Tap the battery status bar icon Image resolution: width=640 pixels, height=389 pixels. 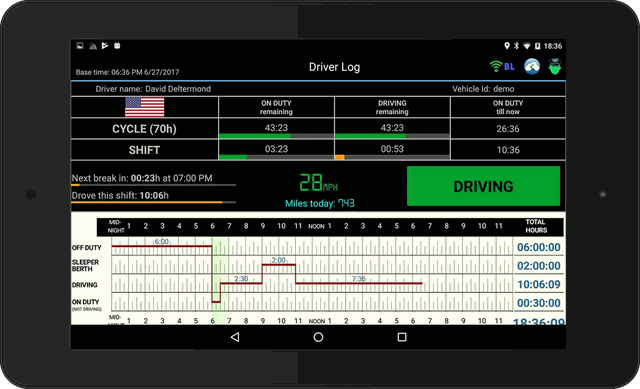(x=538, y=46)
